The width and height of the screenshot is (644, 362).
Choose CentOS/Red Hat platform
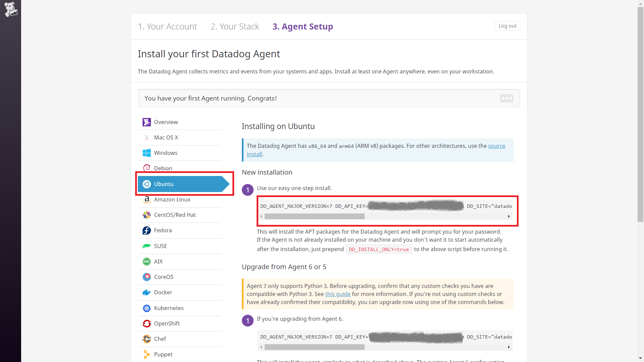click(x=180, y=215)
